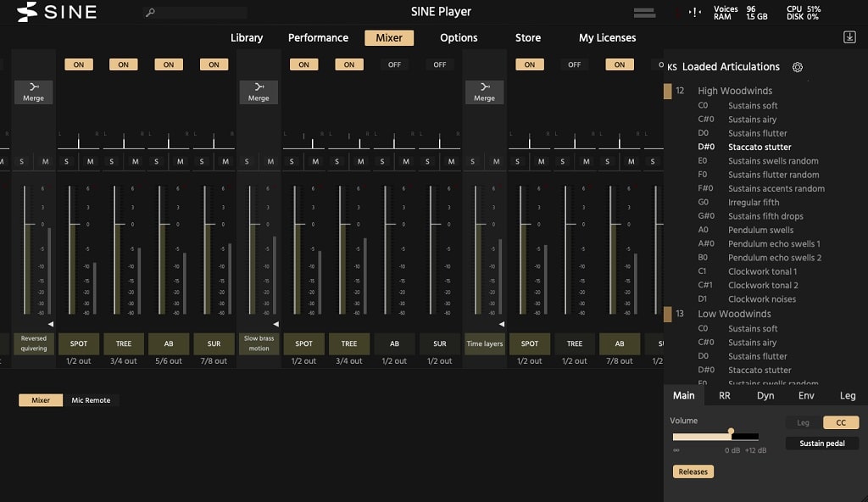Open the Sustain pedal controller selector

pos(822,443)
